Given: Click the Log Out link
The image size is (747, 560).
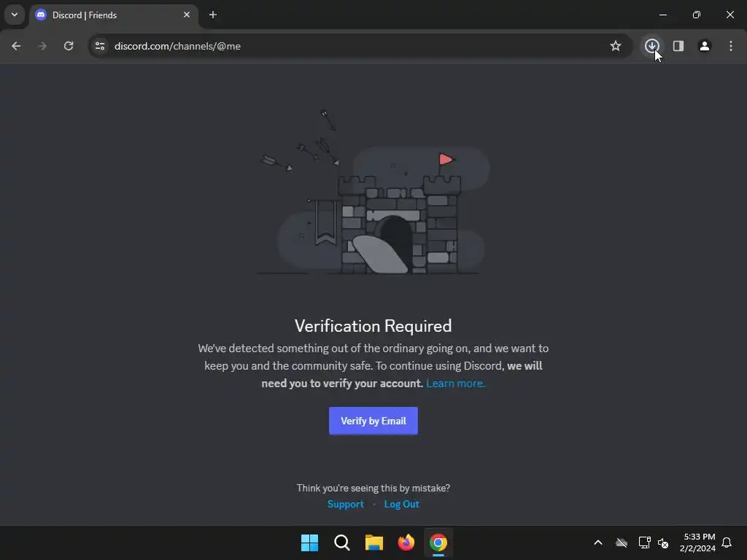Looking at the screenshot, I should 402,504.
